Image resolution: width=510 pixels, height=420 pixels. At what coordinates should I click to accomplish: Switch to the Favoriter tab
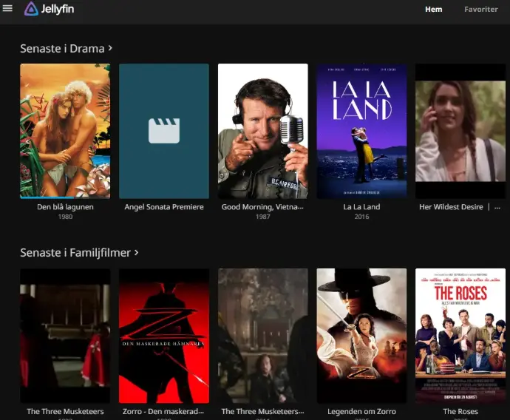coord(480,10)
